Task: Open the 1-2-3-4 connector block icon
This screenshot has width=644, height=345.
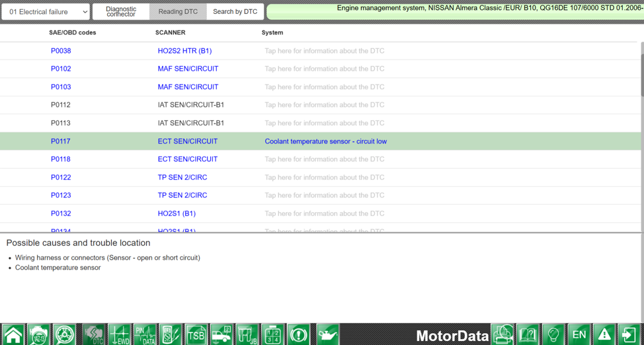Action: click(273, 334)
